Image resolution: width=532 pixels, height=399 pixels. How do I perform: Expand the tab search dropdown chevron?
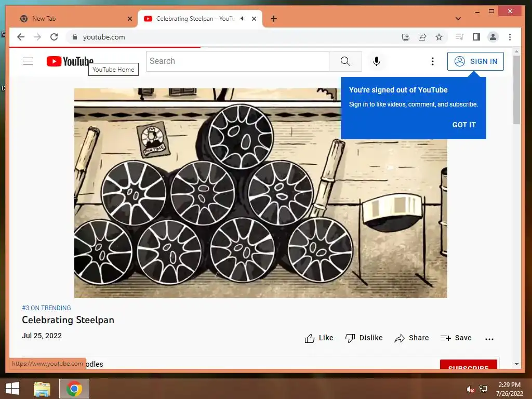click(x=458, y=19)
